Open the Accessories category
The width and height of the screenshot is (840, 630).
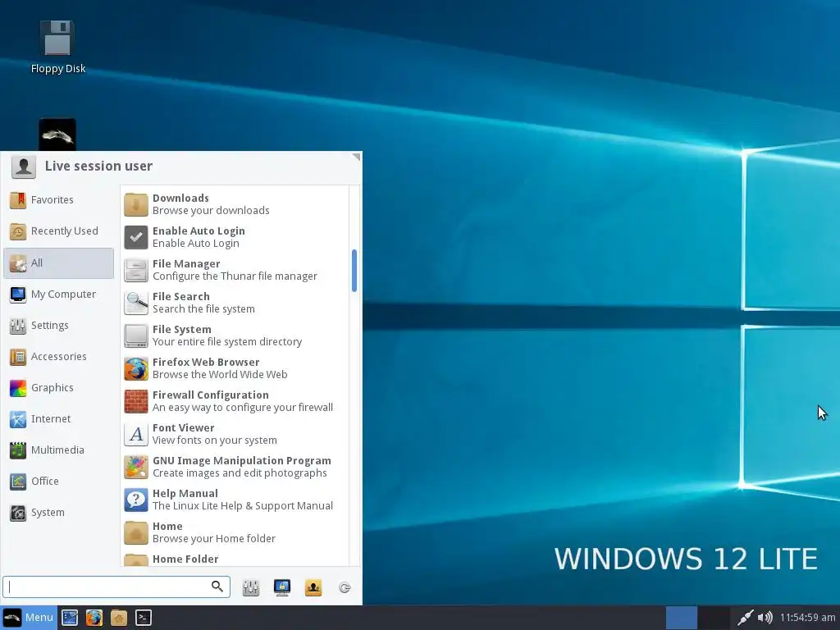59,356
